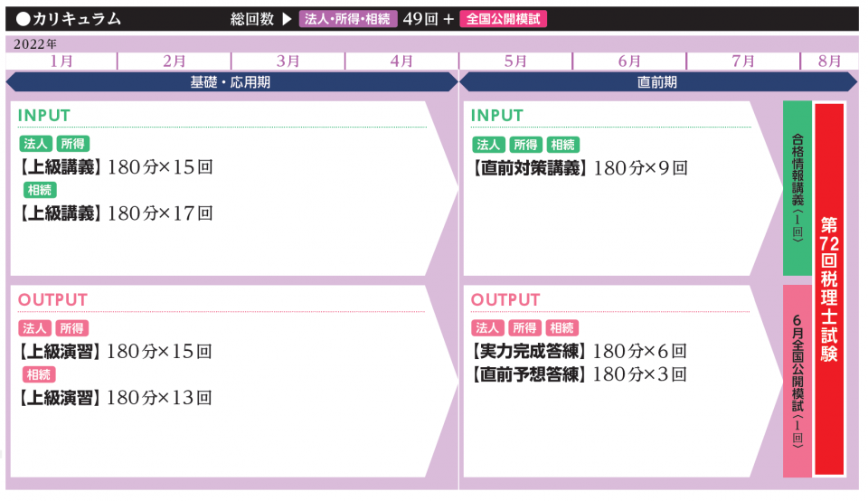Open the 基礎・応用期 period banner
This screenshot has height=501, width=868.
pyautogui.click(x=231, y=81)
